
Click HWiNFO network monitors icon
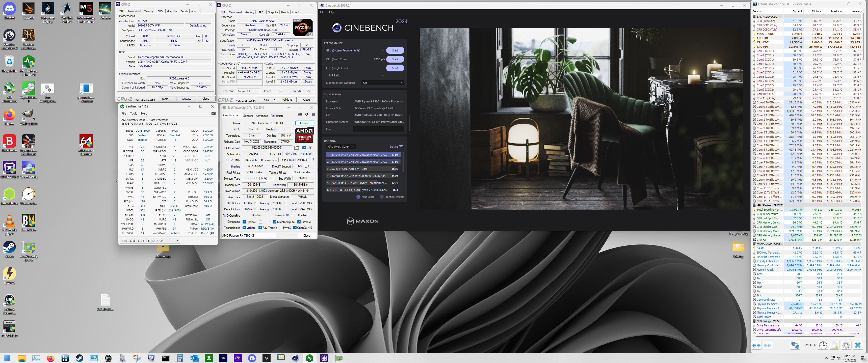coord(795,345)
